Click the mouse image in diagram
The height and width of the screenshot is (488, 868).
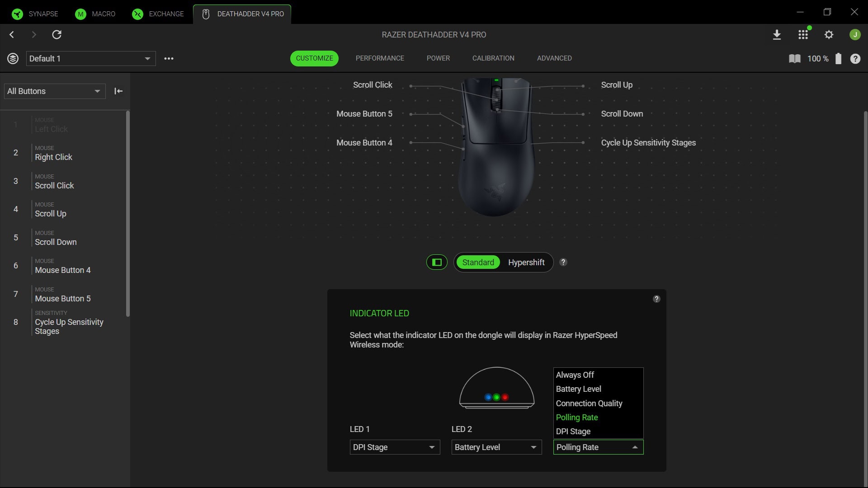coord(496,147)
